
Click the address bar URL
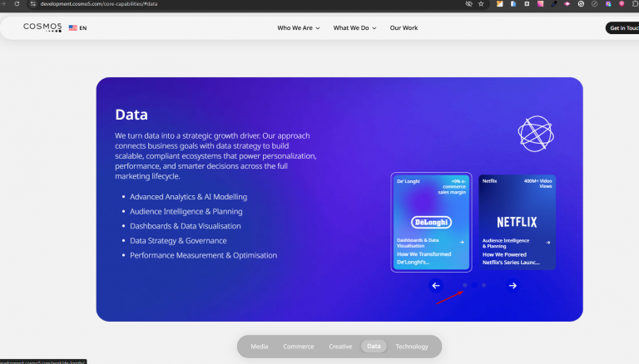point(99,3)
